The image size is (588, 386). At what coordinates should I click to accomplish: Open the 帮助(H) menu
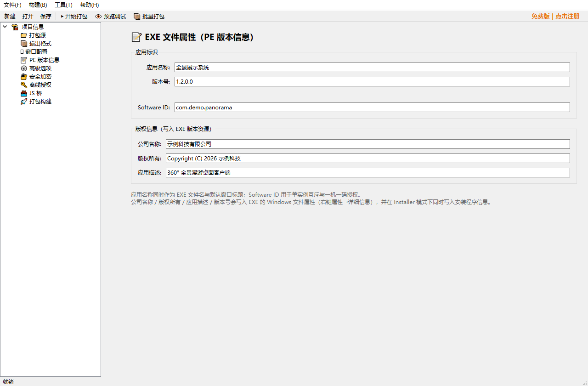(89, 5)
